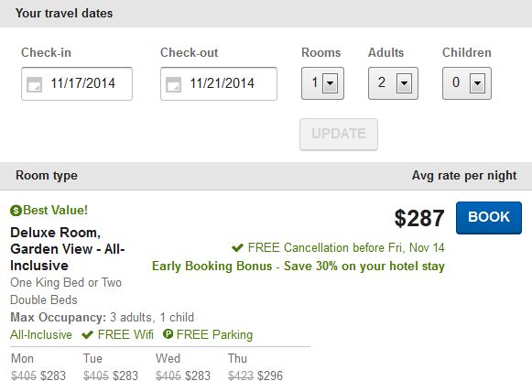
Task: Click the $287 average rate price
Action: 419,218
